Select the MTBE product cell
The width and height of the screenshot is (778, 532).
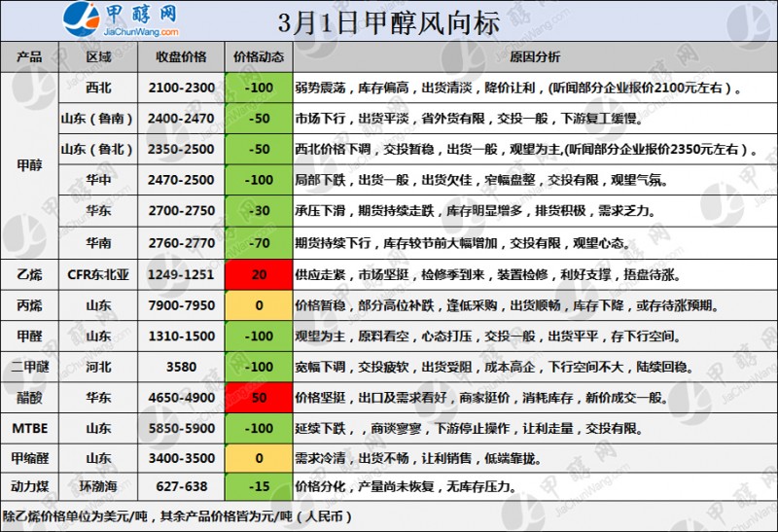[30, 429]
